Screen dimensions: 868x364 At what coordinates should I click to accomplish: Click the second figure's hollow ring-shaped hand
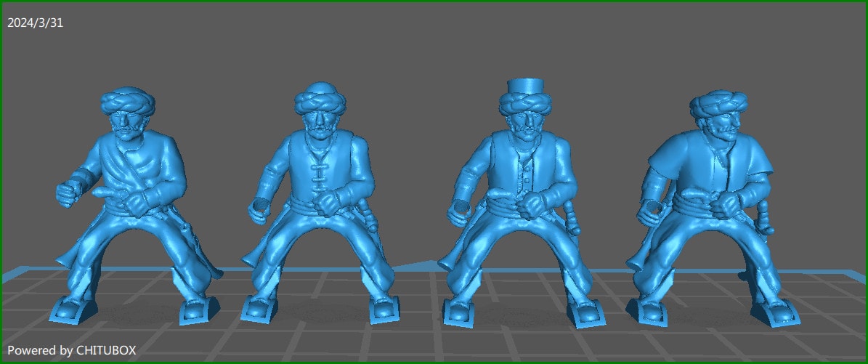(x=261, y=209)
